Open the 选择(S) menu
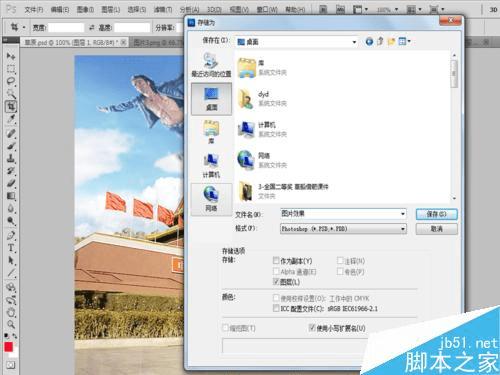 pyautogui.click(x=136, y=10)
